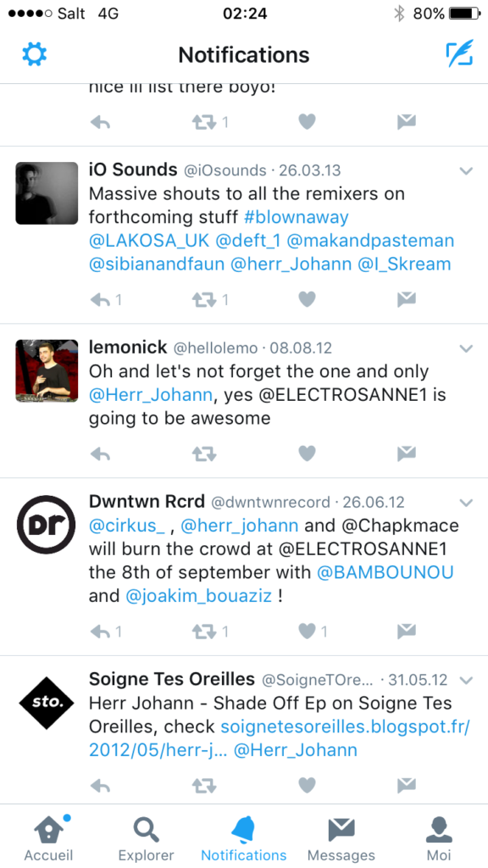Share the iO Sounds tweet via message icon
488x868 pixels.
(407, 299)
